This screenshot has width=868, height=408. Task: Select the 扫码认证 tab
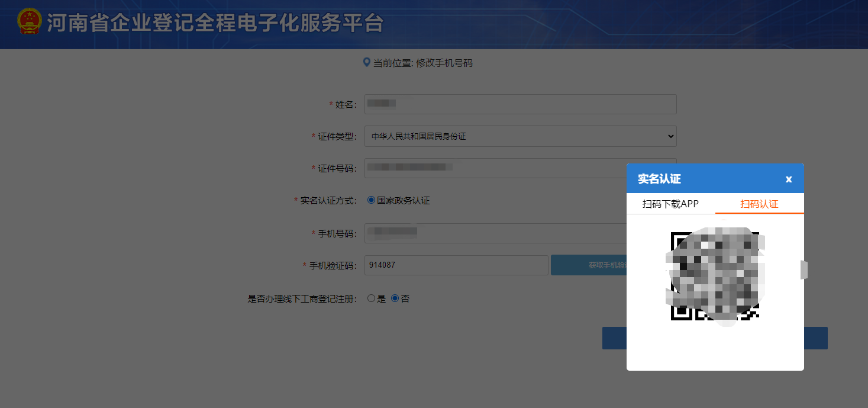[760, 204]
